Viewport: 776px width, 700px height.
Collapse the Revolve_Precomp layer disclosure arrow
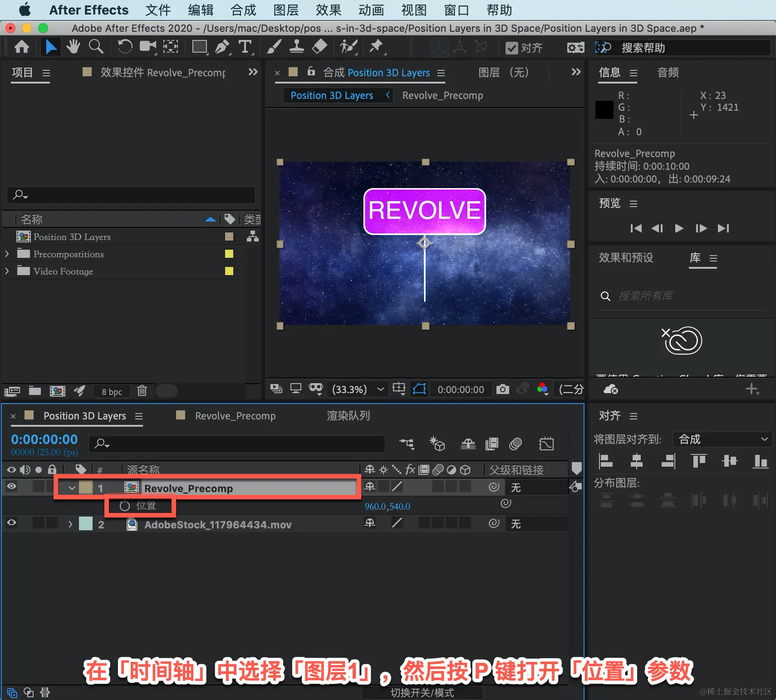click(72, 488)
